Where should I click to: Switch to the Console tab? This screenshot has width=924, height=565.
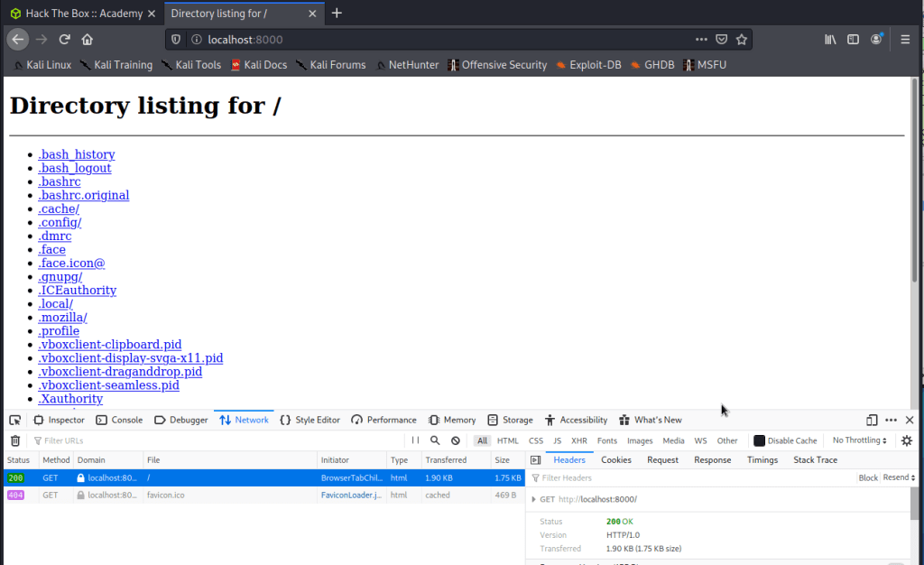119,421
